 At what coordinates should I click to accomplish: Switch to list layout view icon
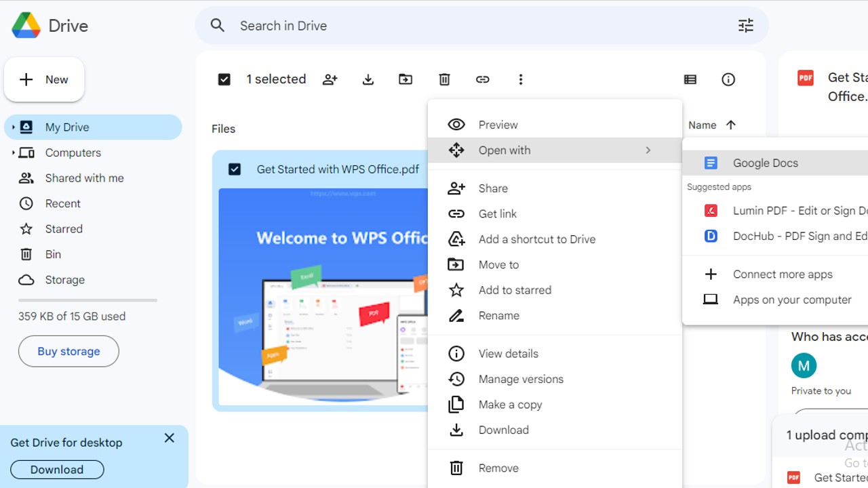[690, 79]
